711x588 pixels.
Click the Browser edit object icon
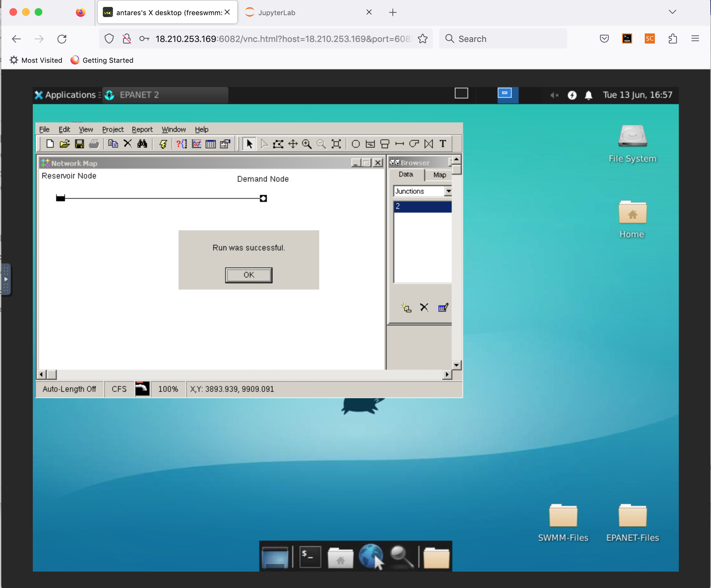point(443,307)
